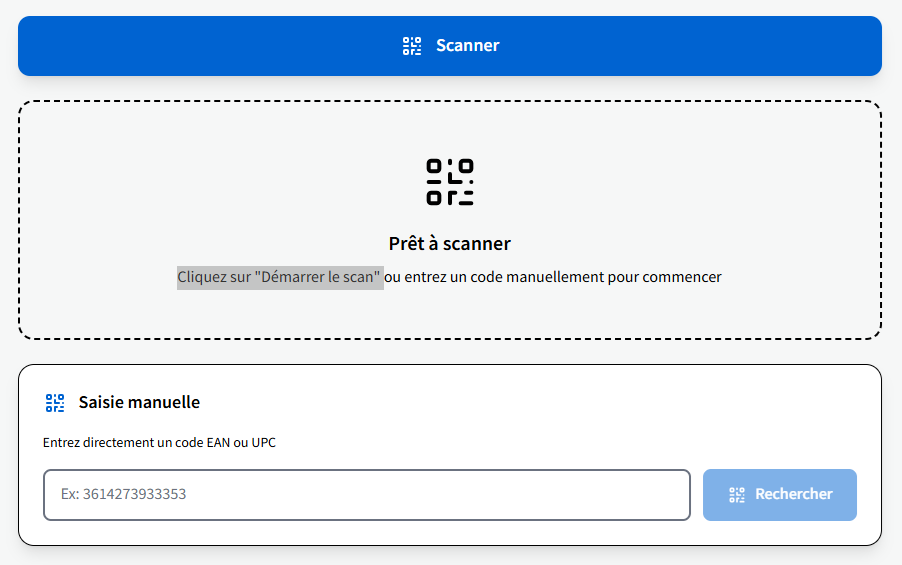Click the QR icon in the Scanner button
Viewport: 902px width, 565px height.
point(412,46)
